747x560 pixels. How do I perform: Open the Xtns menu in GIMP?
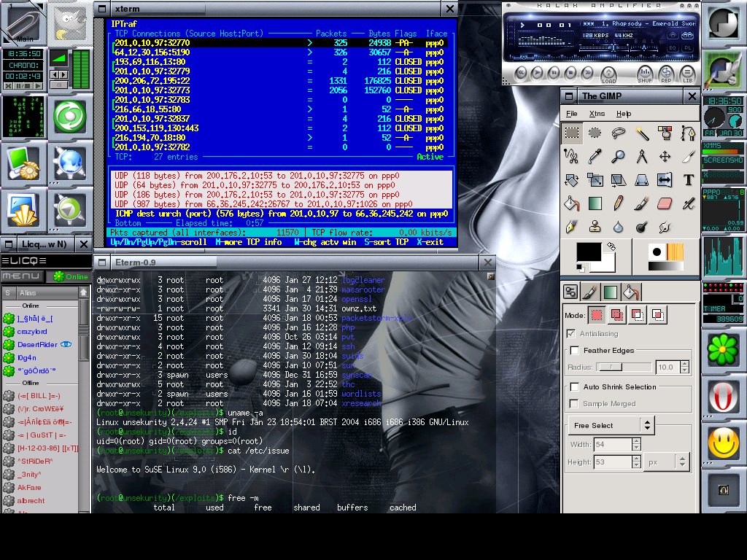pyautogui.click(x=597, y=113)
